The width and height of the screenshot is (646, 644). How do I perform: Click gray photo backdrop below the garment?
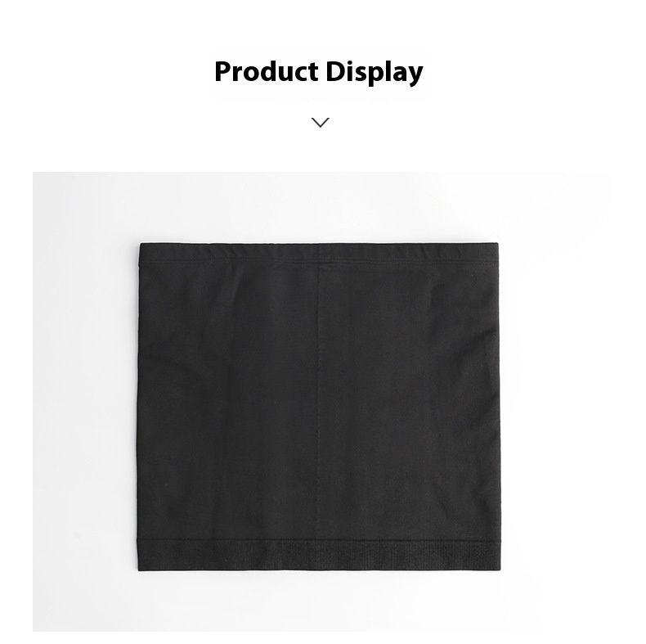pos(320,601)
